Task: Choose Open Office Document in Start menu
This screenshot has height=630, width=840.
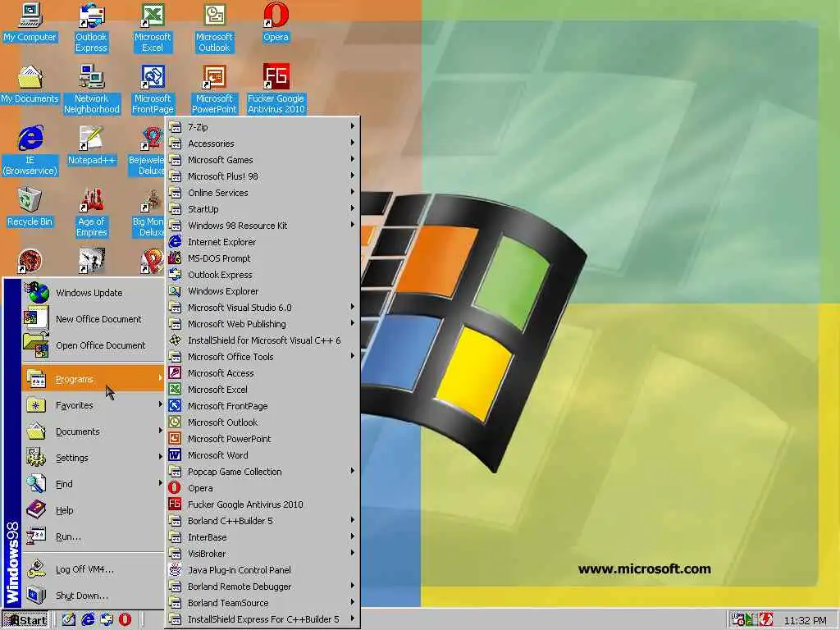Action: coord(93,345)
